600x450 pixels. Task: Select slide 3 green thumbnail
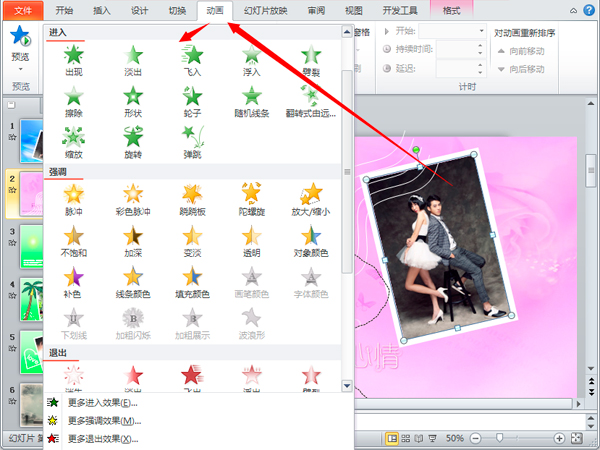(31, 246)
